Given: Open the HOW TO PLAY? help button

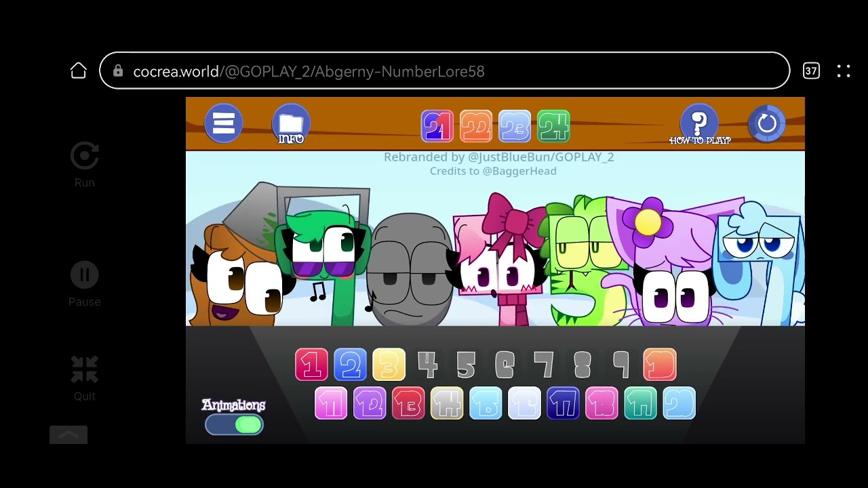Looking at the screenshot, I should (699, 124).
